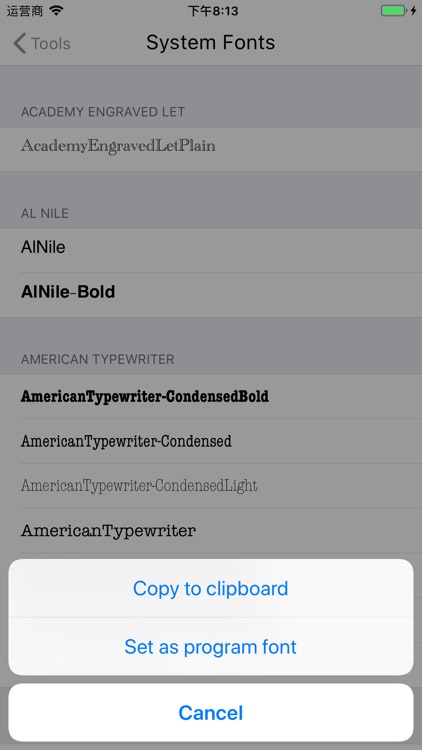Select AmericanTypewriter-CondensedLight font
This screenshot has height=750, width=422.
[x=211, y=485]
